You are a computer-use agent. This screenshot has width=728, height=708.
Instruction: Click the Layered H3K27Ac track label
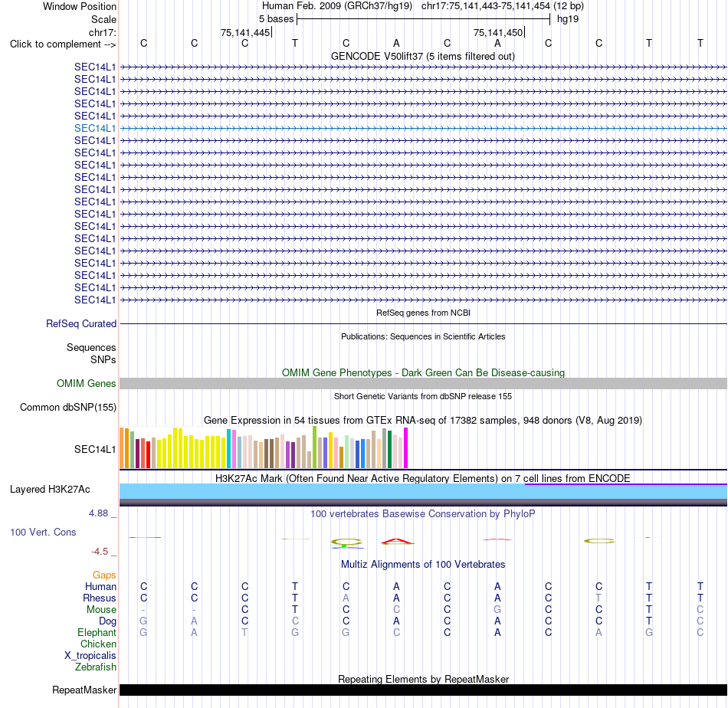pyautogui.click(x=50, y=490)
